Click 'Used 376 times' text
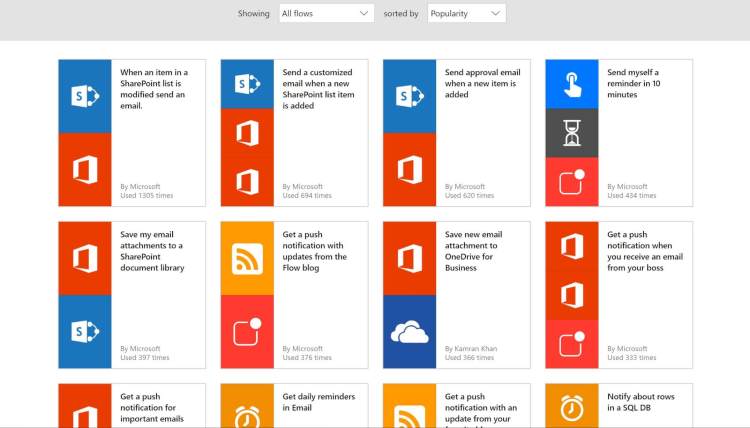The image size is (750, 428). [x=307, y=358]
